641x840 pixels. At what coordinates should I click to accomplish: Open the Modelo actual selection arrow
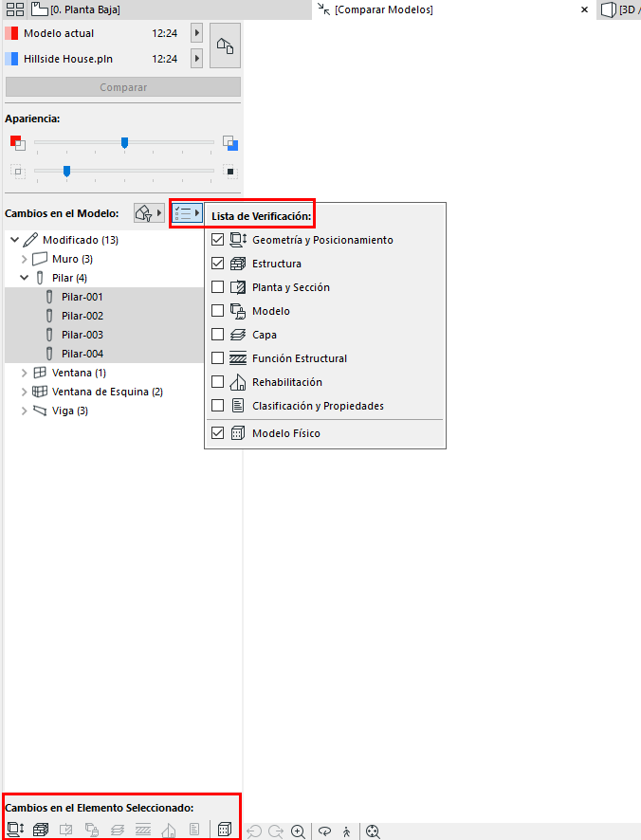point(196,33)
